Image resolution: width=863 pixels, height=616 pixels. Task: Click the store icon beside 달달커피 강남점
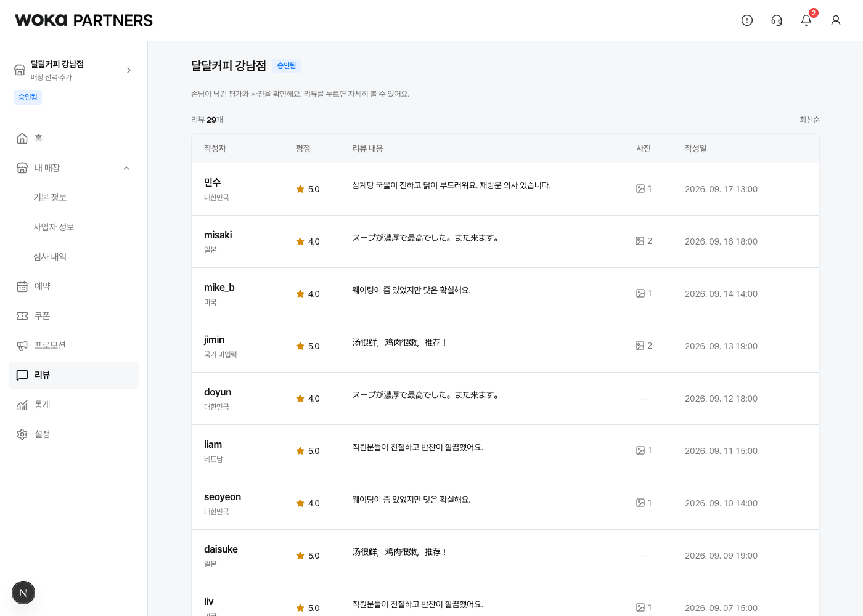point(20,70)
